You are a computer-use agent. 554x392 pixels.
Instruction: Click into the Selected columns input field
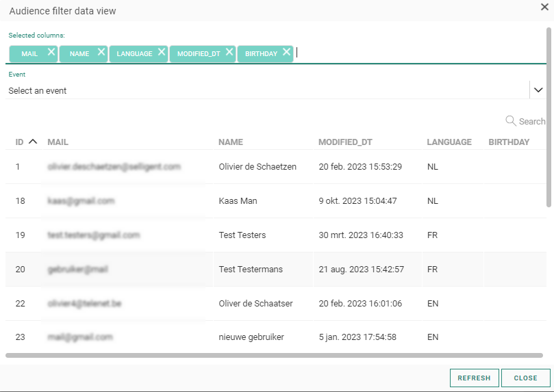coord(411,53)
